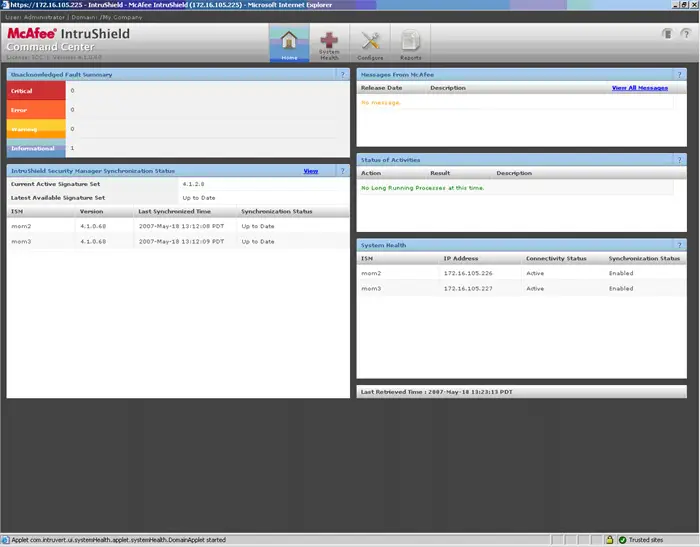Click the Critical fault severity bar

tap(36, 91)
